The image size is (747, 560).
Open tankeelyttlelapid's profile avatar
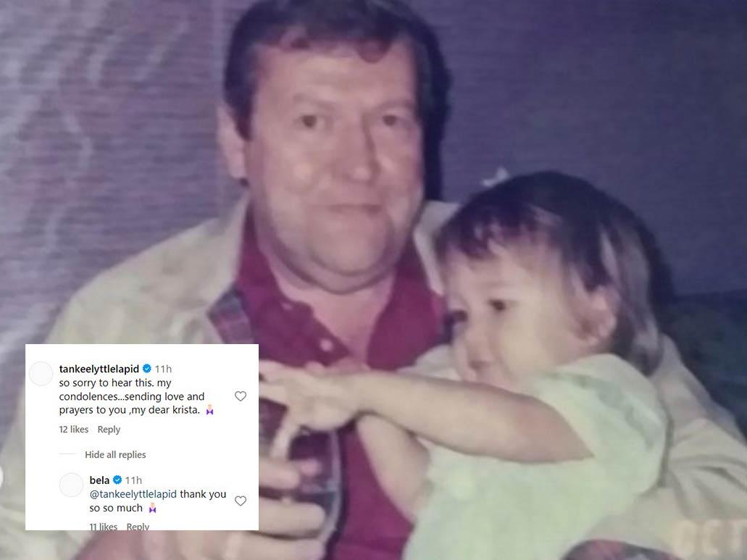point(41,373)
